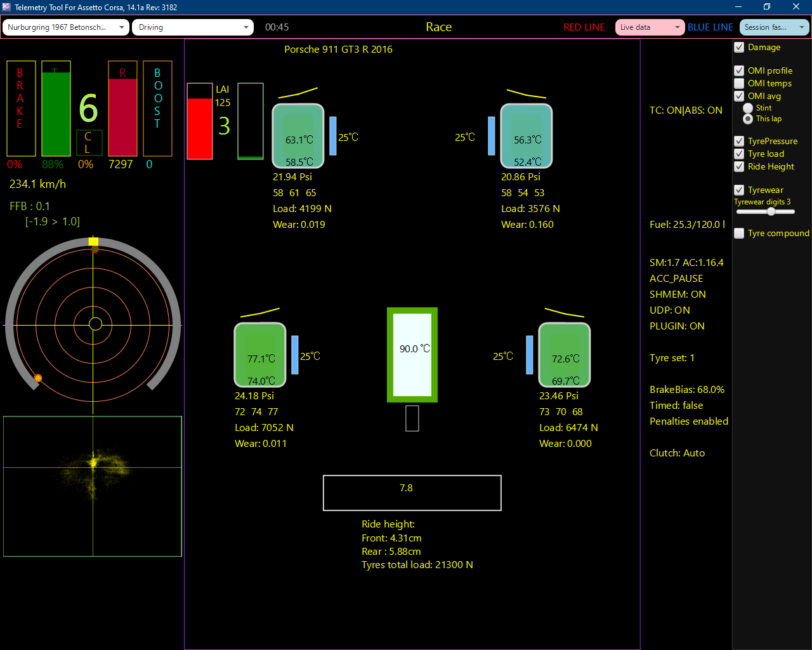This screenshot has width=812, height=650.
Task: Click the UDP: ON status text
Action: (669, 310)
